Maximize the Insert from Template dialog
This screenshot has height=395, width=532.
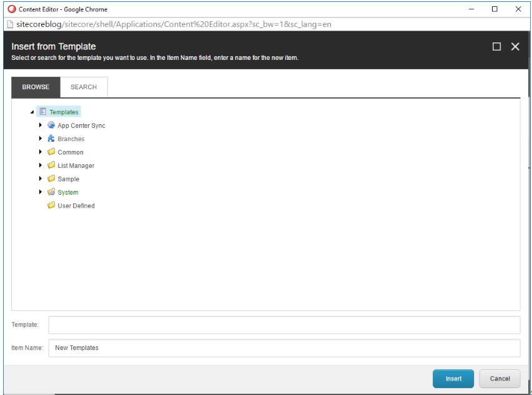click(x=496, y=46)
